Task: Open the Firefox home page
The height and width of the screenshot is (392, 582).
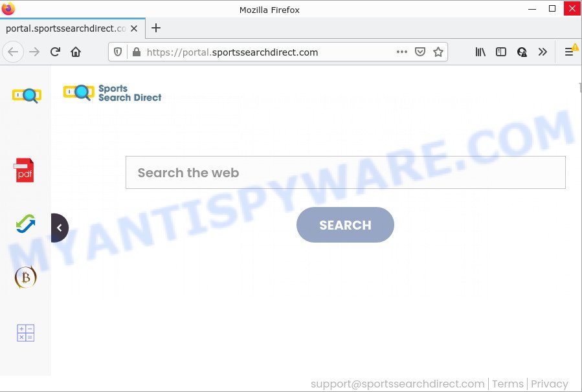Action: pyautogui.click(x=76, y=52)
